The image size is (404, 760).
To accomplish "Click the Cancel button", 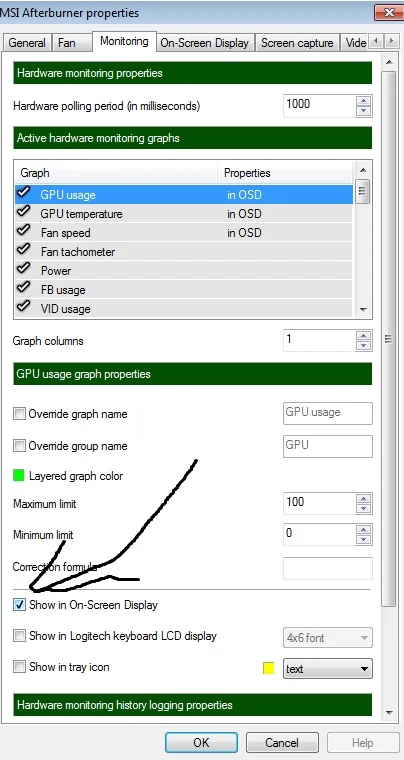I will point(282,743).
